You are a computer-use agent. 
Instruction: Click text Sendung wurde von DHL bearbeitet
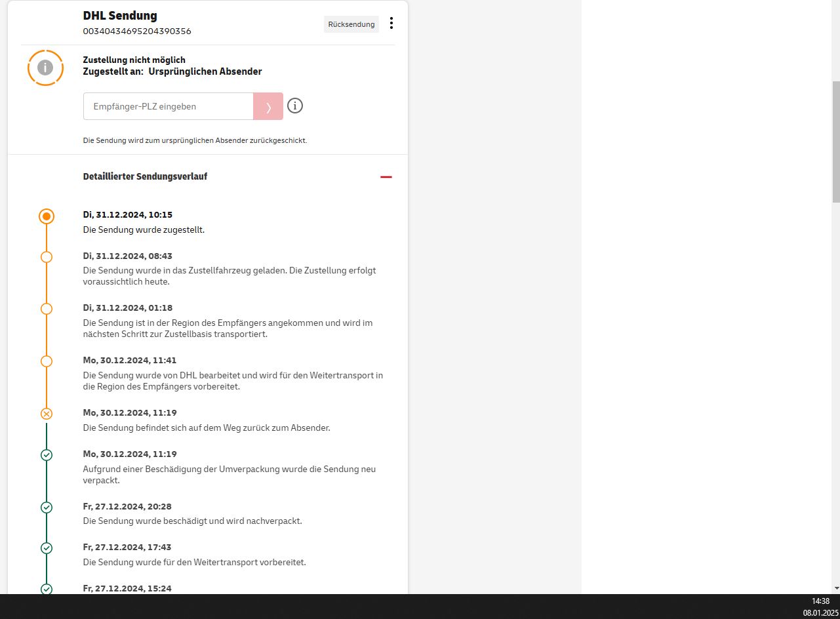click(x=233, y=381)
